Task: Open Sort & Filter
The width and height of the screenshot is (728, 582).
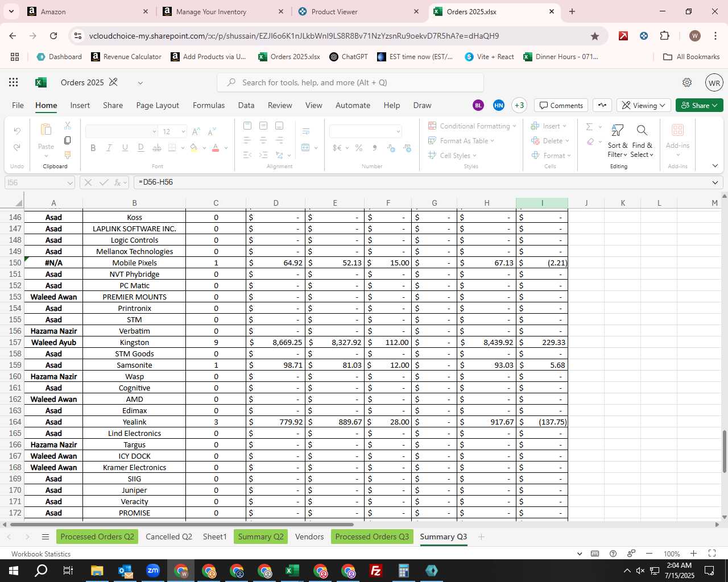Action: click(x=617, y=141)
